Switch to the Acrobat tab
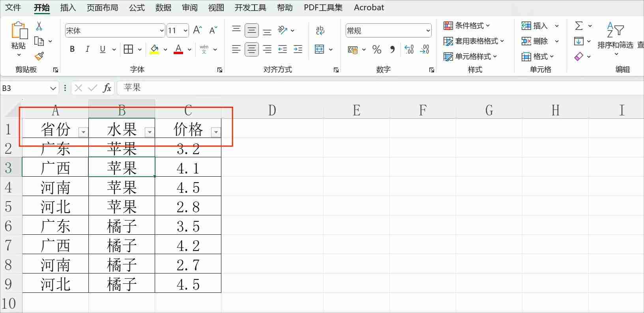Image resolution: width=644 pixels, height=313 pixels. (369, 8)
